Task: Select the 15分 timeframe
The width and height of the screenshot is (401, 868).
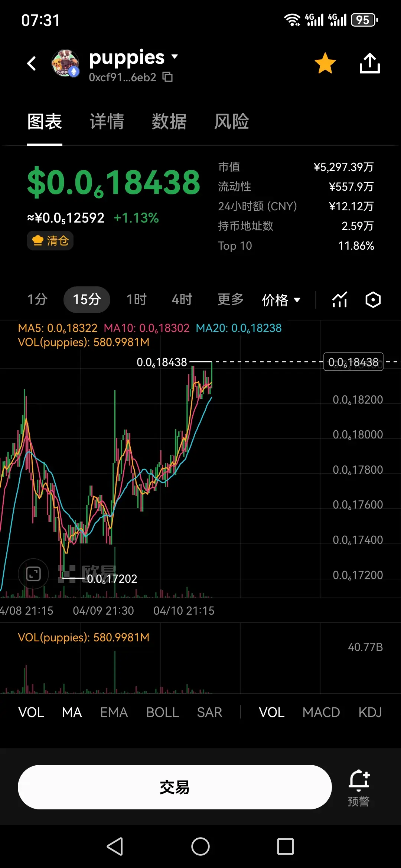Action: pyautogui.click(x=87, y=299)
